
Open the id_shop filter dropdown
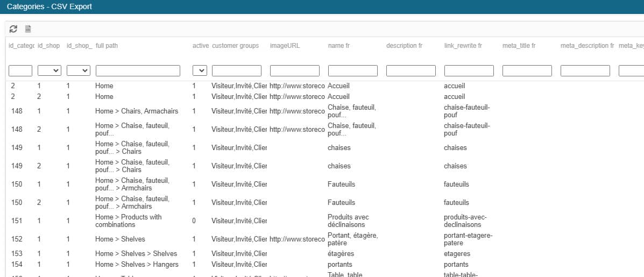click(49, 70)
